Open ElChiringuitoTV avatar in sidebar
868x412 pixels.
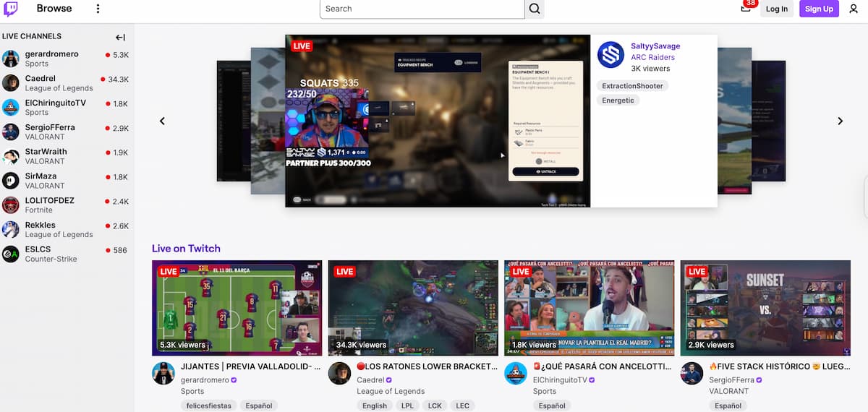click(x=11, y=108)
